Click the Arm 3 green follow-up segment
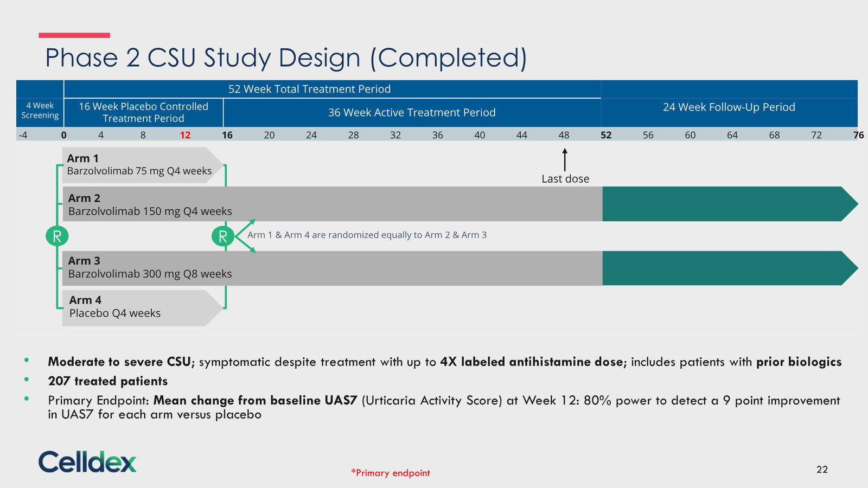The image size is (868, 488). [730, 268]
